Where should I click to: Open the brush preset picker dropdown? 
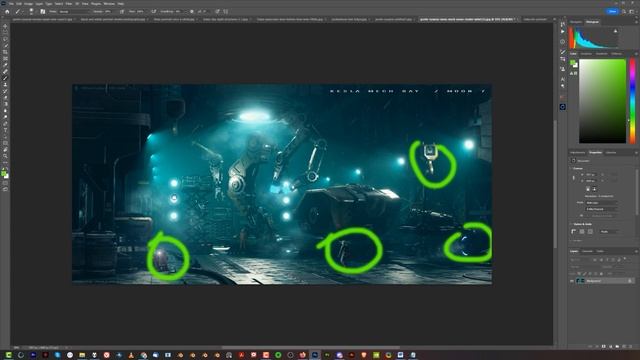(x=31, y=11)
